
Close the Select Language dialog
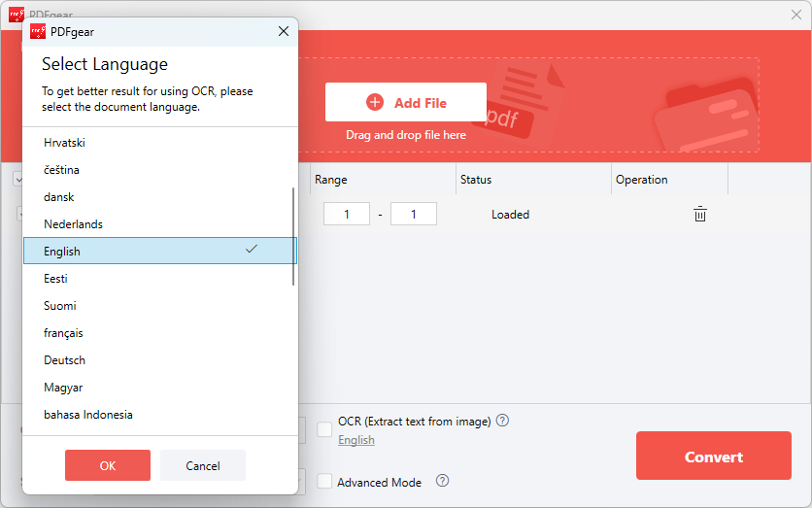point(284,31)
